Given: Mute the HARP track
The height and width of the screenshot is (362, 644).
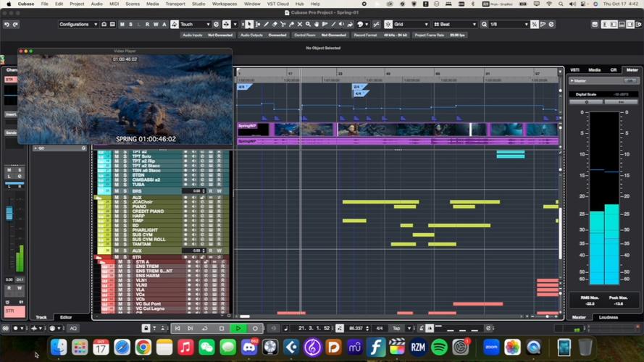Looking at the screenshot, I should click(116, 216).
